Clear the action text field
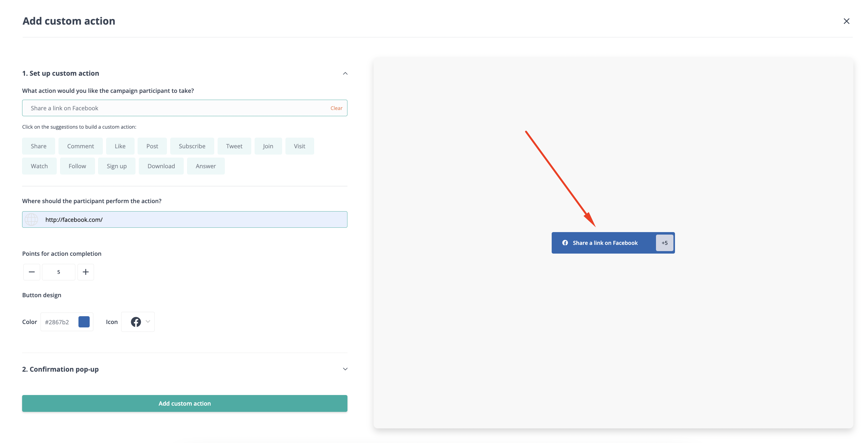This screenshot has width=868, height=443. [336, 108]
